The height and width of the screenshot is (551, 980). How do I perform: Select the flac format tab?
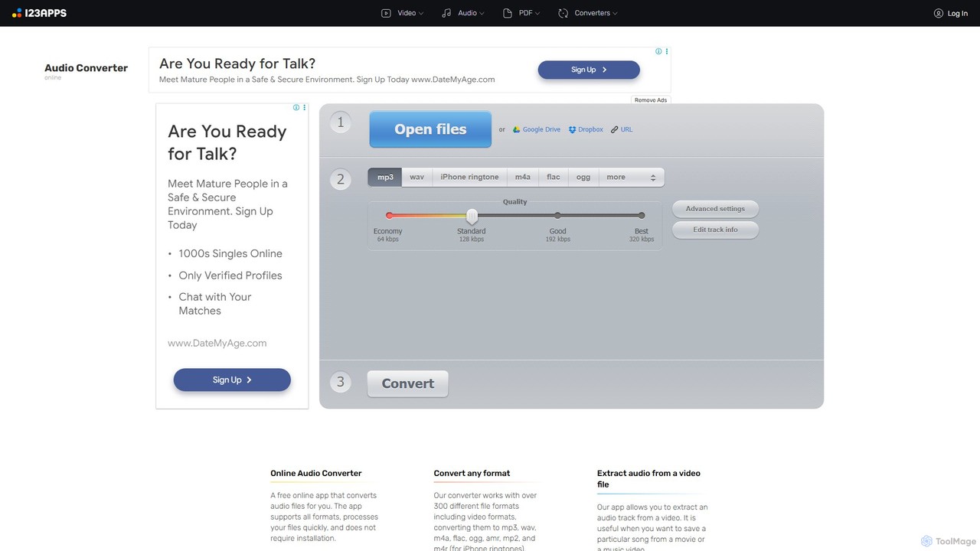[554, 177]
